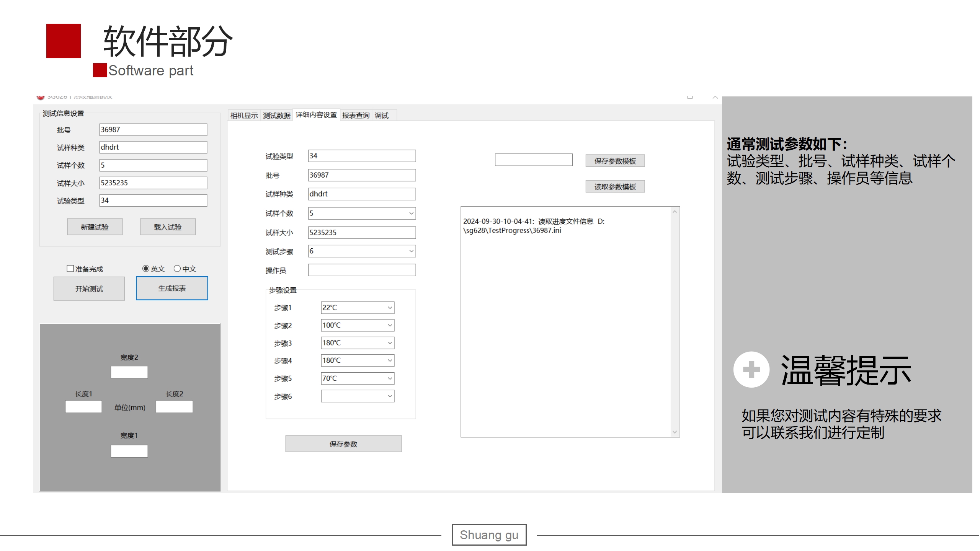Click the 新建试验 button
Viewport: 980px width, 551px height.
[95, 227]
